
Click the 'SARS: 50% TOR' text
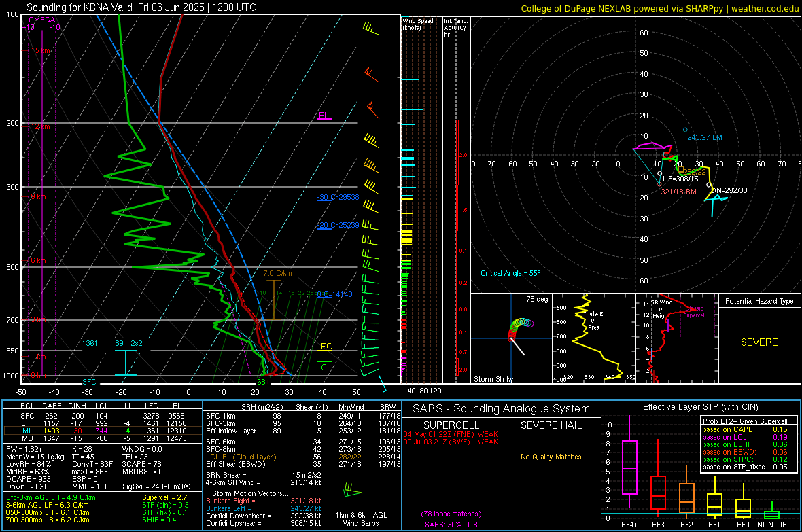click(451, 525)
